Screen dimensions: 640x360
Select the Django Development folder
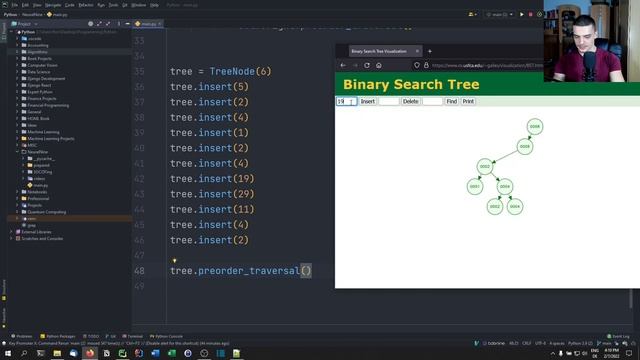coord(46,79)
